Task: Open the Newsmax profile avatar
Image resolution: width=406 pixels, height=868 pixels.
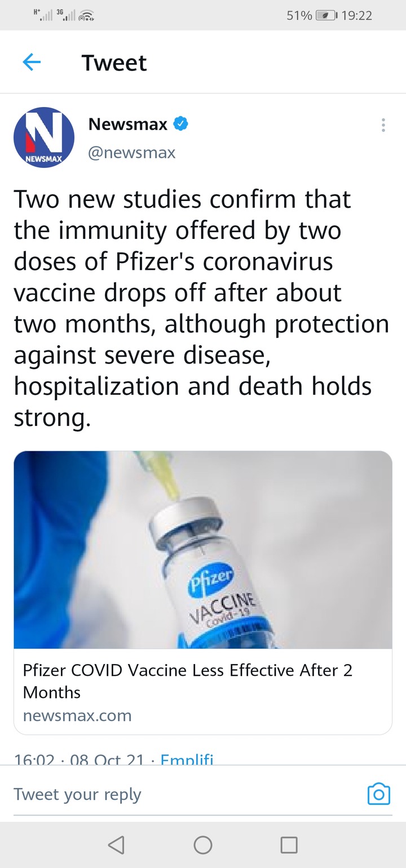Action: tap(44, 138)
